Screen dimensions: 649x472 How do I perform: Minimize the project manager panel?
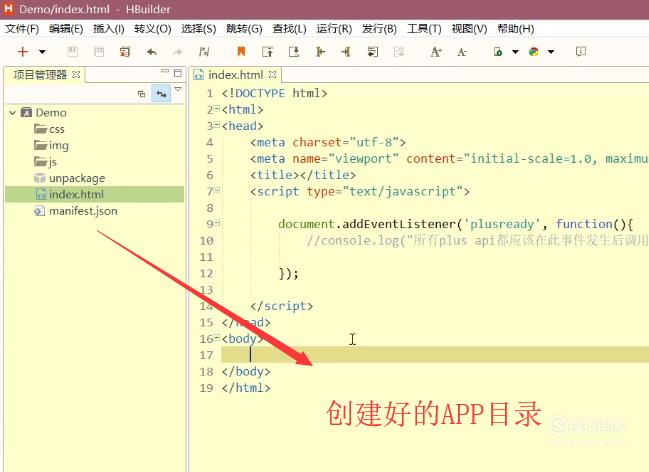click(165, 71)
